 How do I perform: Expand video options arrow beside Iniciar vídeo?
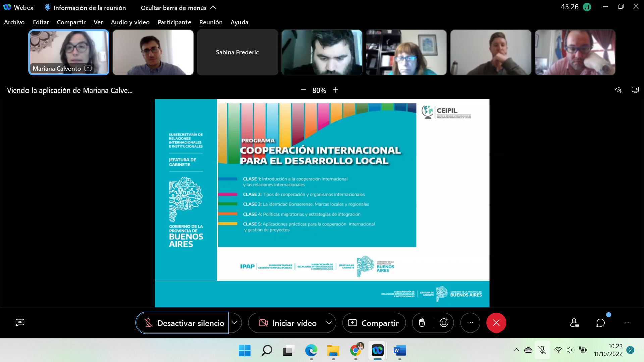click(329, 323)
